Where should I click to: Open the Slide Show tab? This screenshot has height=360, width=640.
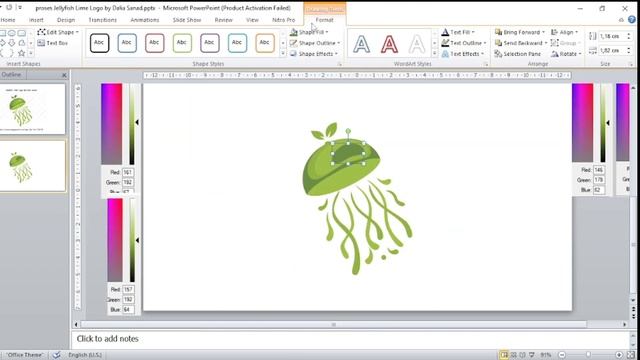187,20
